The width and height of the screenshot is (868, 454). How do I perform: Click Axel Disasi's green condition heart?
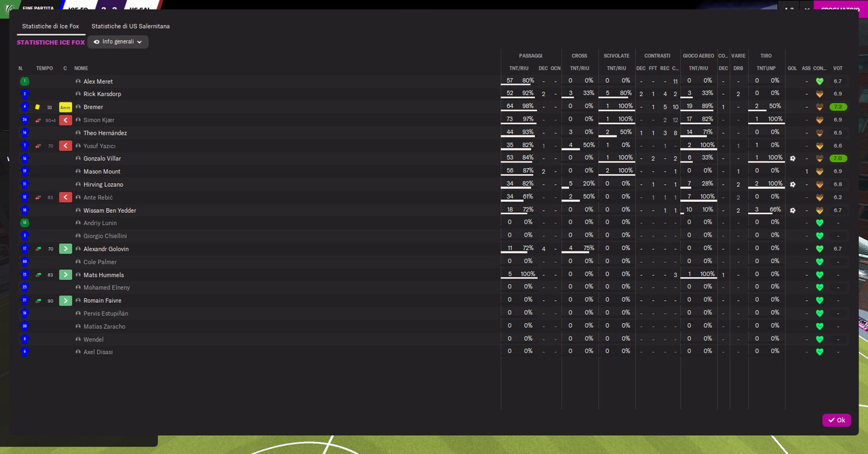coord(819,352)
